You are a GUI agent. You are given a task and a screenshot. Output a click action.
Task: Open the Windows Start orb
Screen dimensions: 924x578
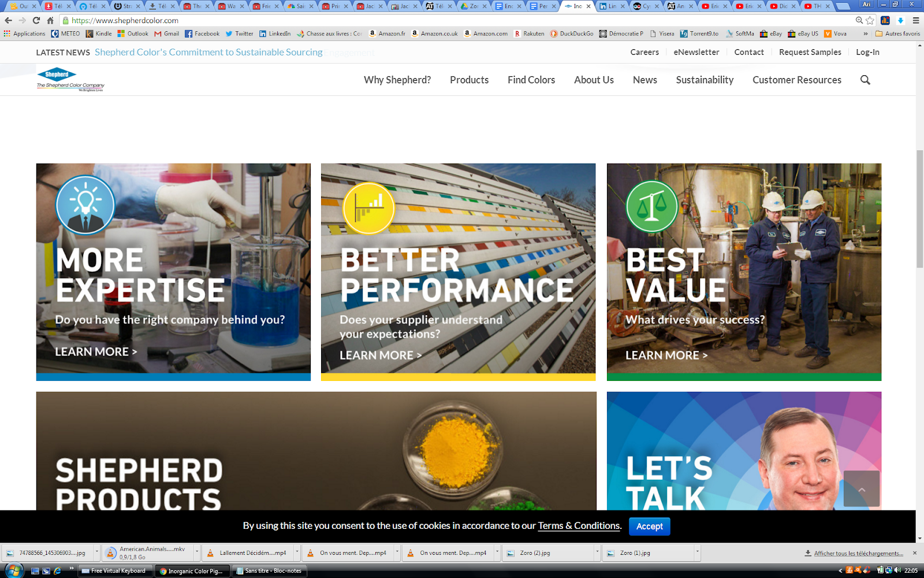pos(13,570)
